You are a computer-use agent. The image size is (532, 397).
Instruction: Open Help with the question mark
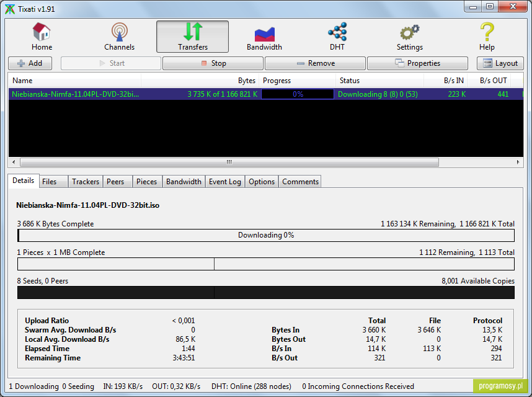tap(487, 37)
